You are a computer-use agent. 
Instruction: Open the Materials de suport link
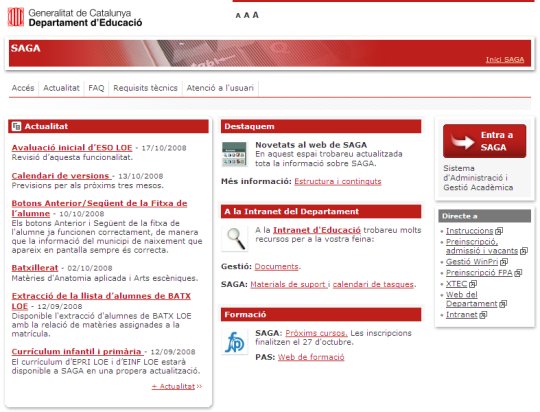click(x=288, y=285)
